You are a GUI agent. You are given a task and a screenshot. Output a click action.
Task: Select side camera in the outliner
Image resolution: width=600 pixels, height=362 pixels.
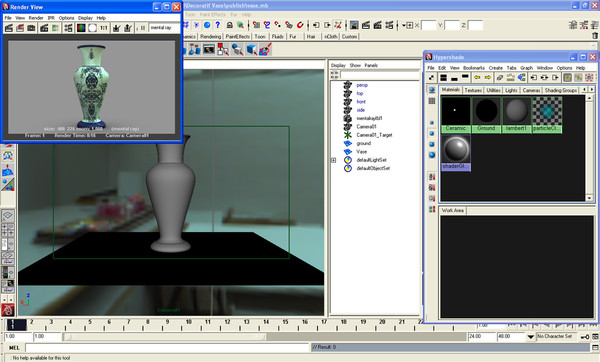click(x=361, y=110)
